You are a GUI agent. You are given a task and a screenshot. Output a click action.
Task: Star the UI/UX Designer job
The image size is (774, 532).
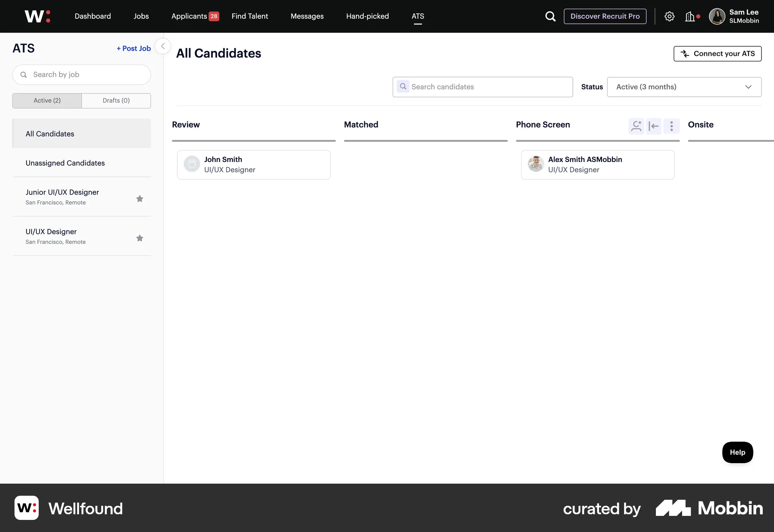[139, 238]
